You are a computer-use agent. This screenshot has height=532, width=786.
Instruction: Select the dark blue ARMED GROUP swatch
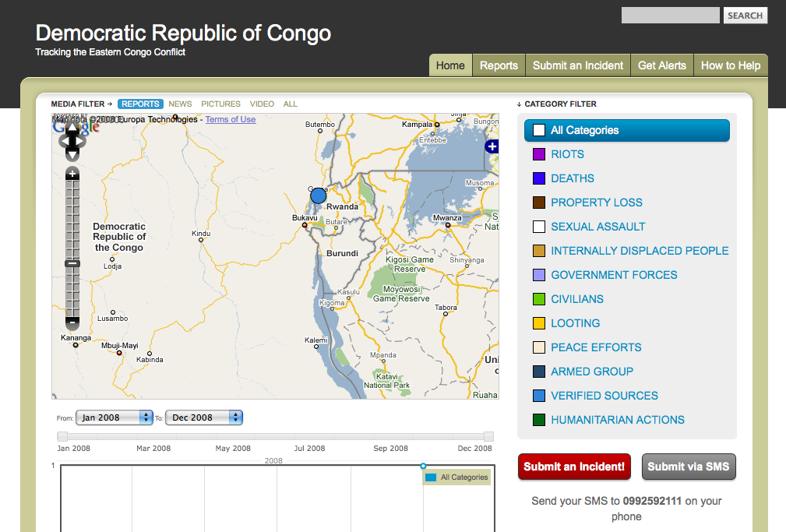tap(539, 372)
